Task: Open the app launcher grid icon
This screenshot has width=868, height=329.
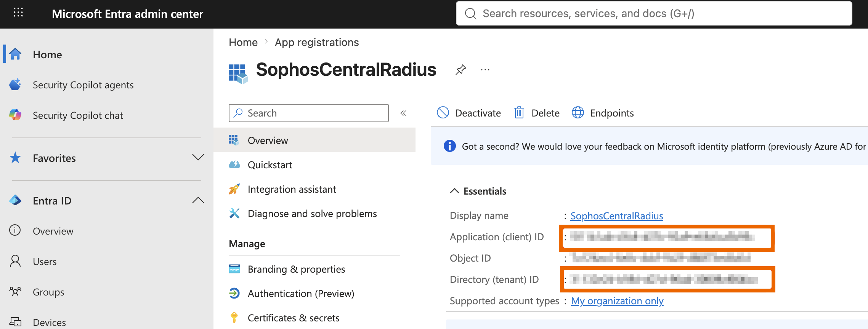Action: pos(18,13)
